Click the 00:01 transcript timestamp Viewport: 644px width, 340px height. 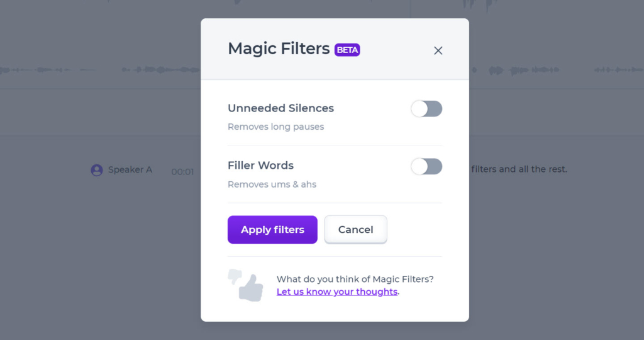pos(182,171)
